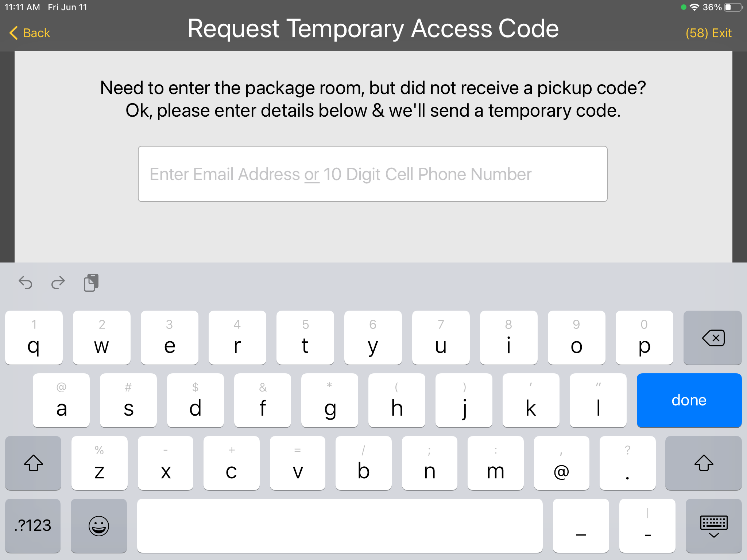Screen dimensions: 747x560
Task: Click the redo arrow icon
Action: coord(57,282)
